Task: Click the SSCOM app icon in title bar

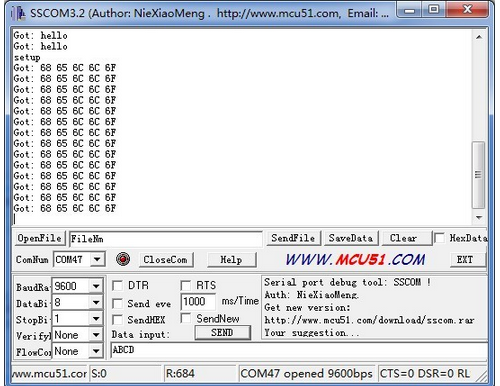Action: (x=18, y=13)
